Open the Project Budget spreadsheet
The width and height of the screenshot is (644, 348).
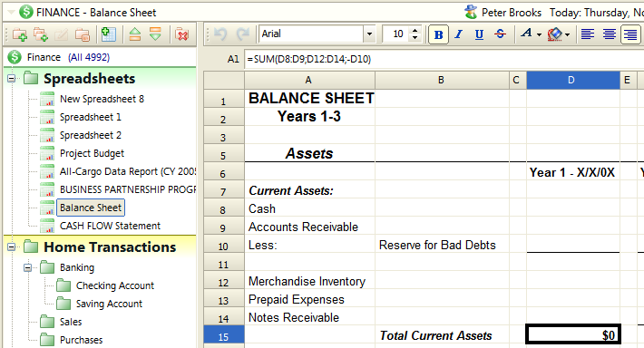click(92, 153)
